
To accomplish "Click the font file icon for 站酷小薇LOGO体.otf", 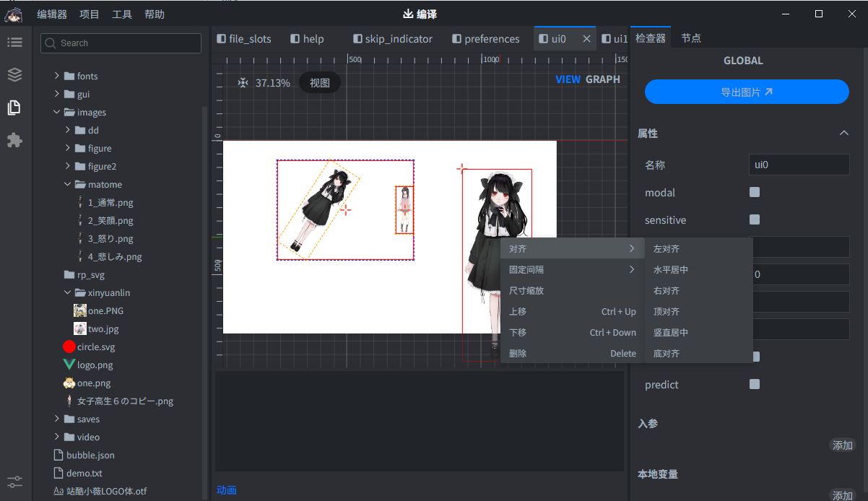I will (x=58, y=491).
